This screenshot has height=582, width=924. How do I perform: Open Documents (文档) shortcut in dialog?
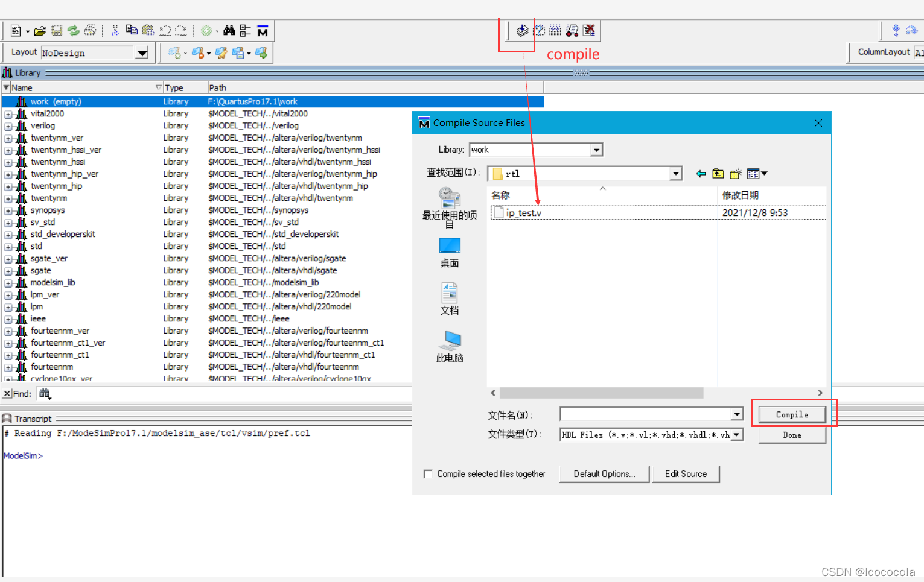tap(450, 300)
